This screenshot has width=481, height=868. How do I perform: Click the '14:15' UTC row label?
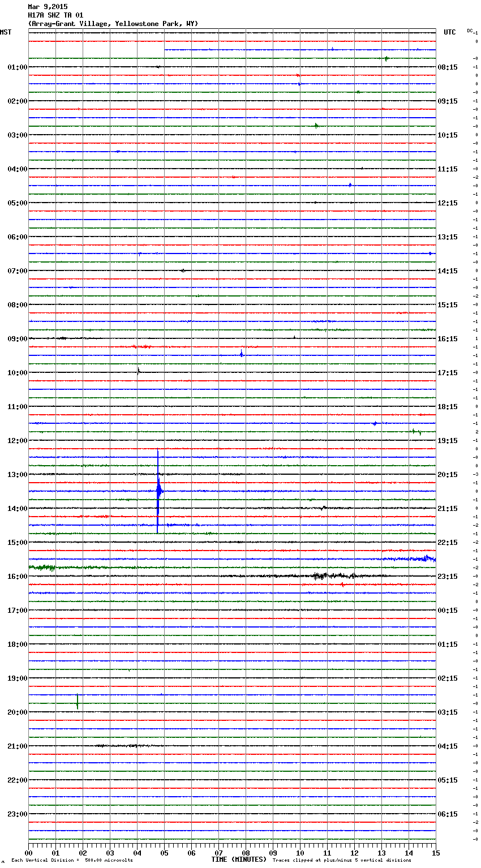tap(448, 271)
